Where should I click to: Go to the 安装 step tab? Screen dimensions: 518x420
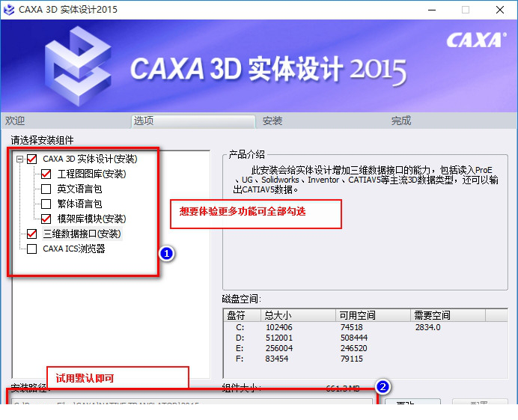click(272, 121)
